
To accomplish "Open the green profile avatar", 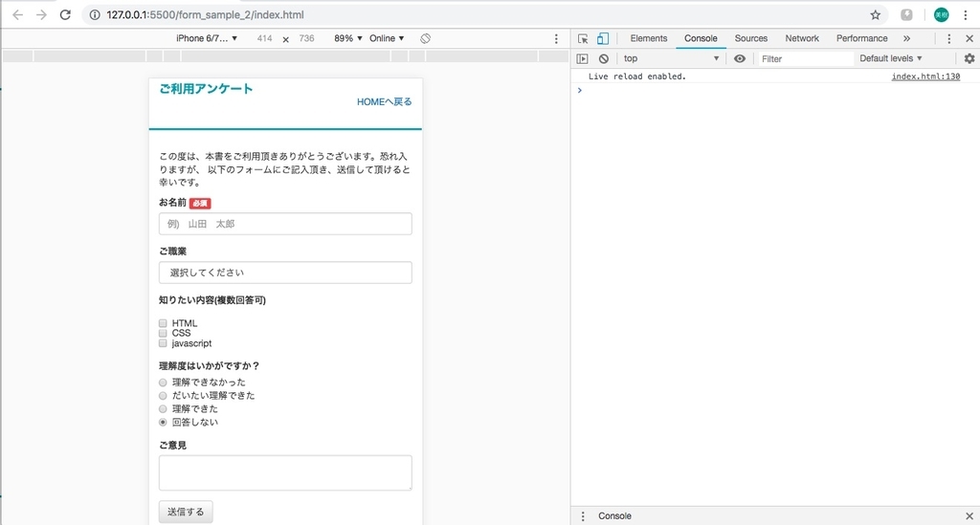I will point(941,15).
